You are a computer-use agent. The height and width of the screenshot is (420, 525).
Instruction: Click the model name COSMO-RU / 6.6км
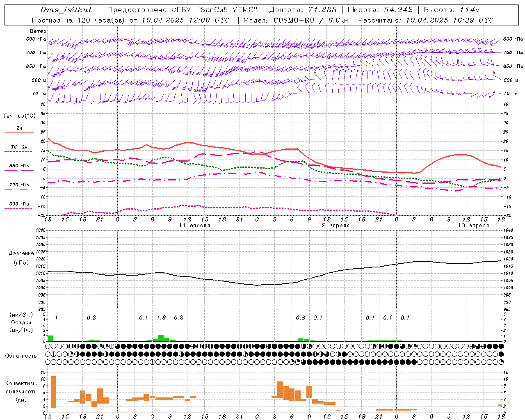pos(311,20)
